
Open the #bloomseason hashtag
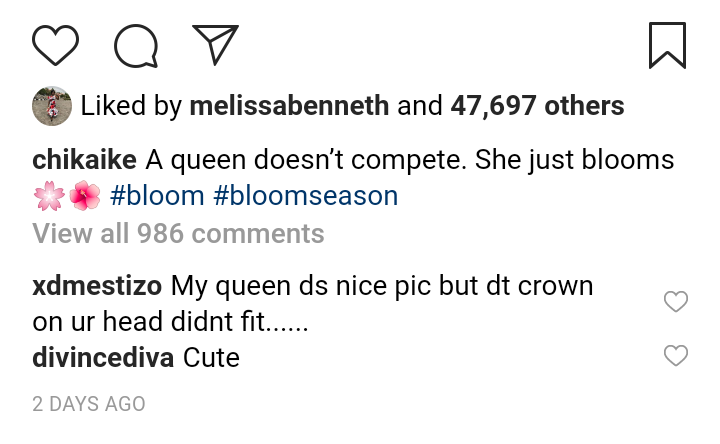point(306,196)
